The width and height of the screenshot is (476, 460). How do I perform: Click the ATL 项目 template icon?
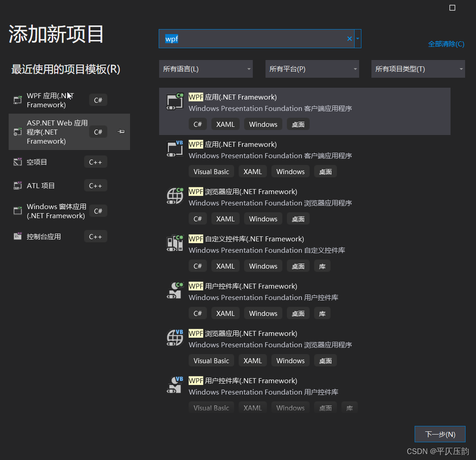click(17, 185)
